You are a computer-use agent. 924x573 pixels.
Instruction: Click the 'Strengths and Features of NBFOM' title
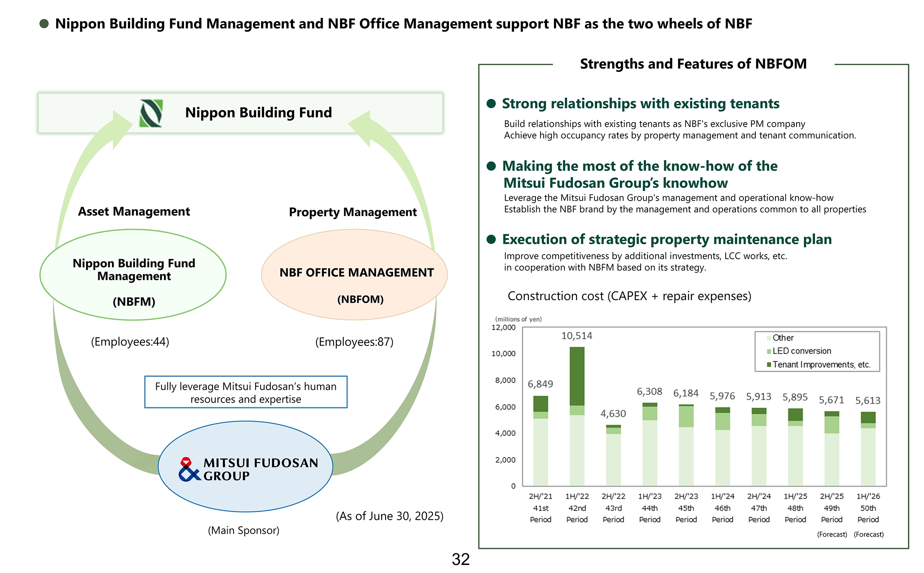point(693,64)
